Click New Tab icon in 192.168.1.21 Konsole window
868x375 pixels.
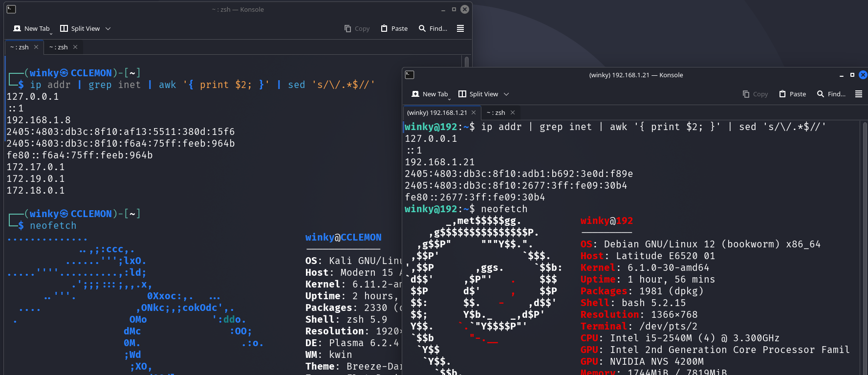415,94
